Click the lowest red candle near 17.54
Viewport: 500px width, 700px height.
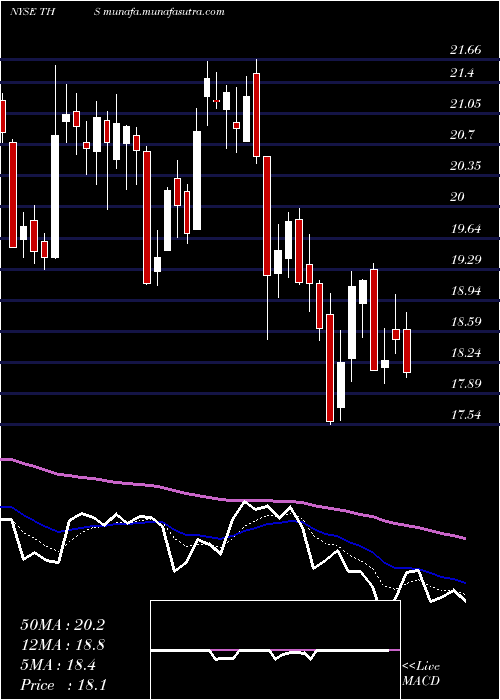(330, 368)
